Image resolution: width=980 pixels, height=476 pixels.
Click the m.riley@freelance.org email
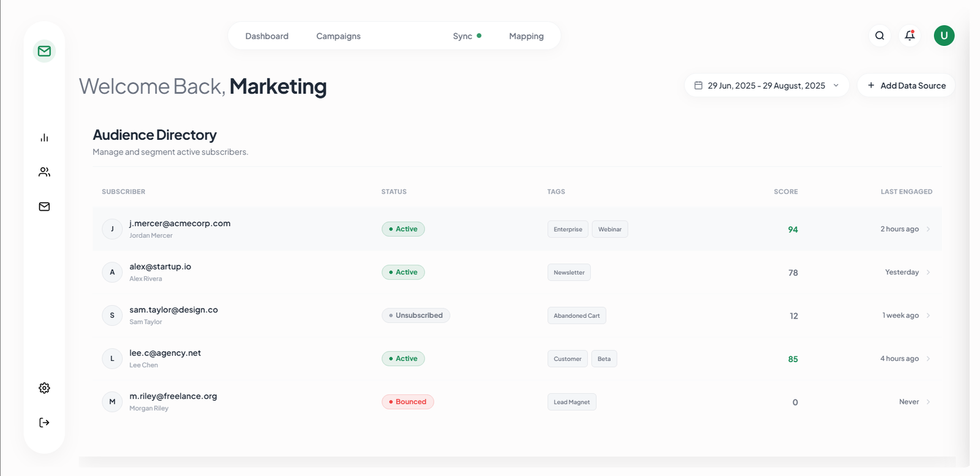(x=173, y=396)
